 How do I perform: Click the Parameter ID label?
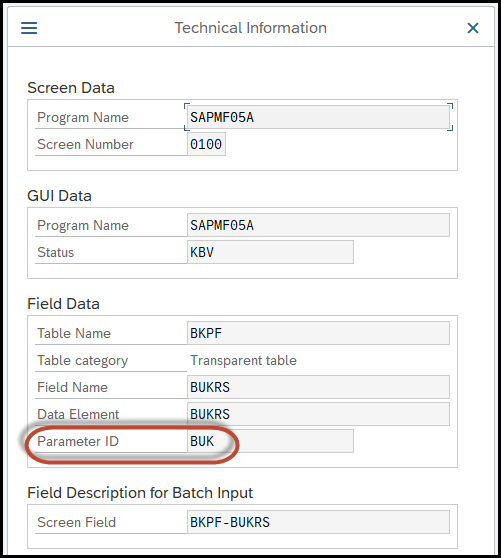[78, 441]
